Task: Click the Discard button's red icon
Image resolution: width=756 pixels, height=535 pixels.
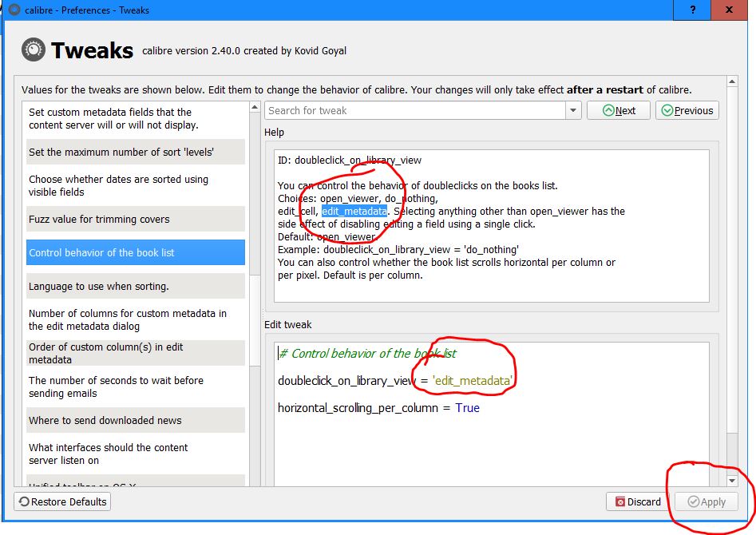Action: tap(620, 501)
